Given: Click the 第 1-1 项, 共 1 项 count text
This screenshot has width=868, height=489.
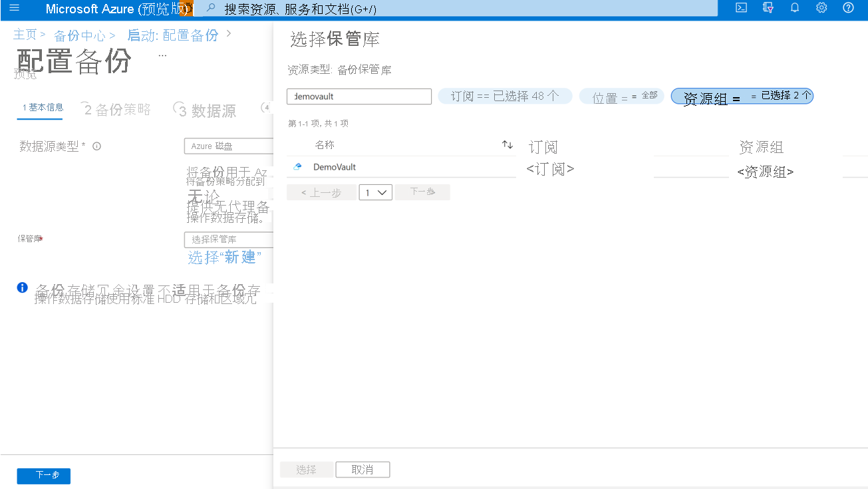Looking at the screenshot, I should point(318,124).
